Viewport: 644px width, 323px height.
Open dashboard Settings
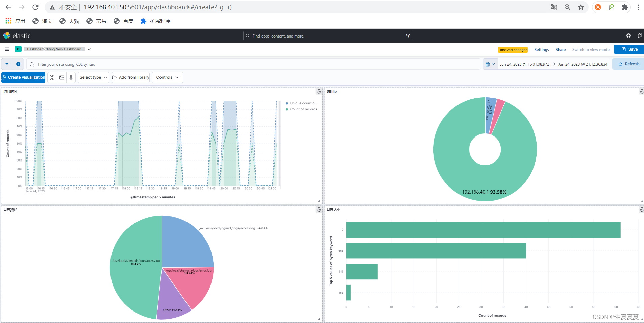click(541, 50)
